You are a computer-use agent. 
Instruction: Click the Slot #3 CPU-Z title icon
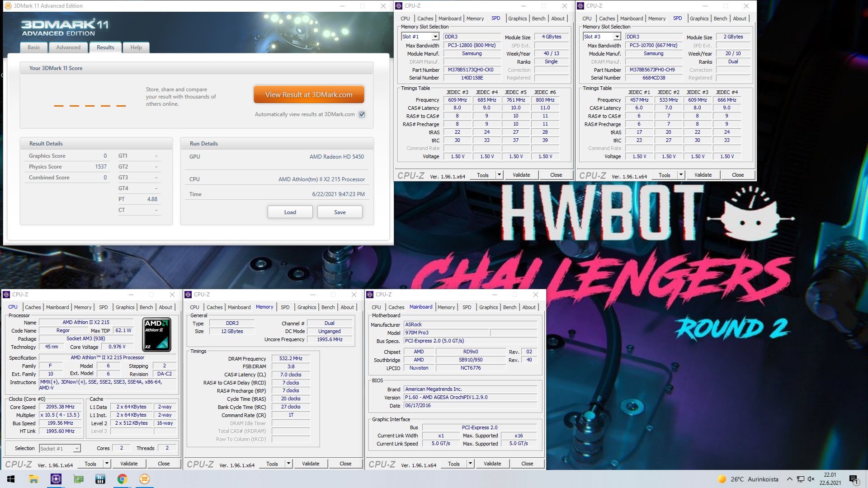[580, 6]
